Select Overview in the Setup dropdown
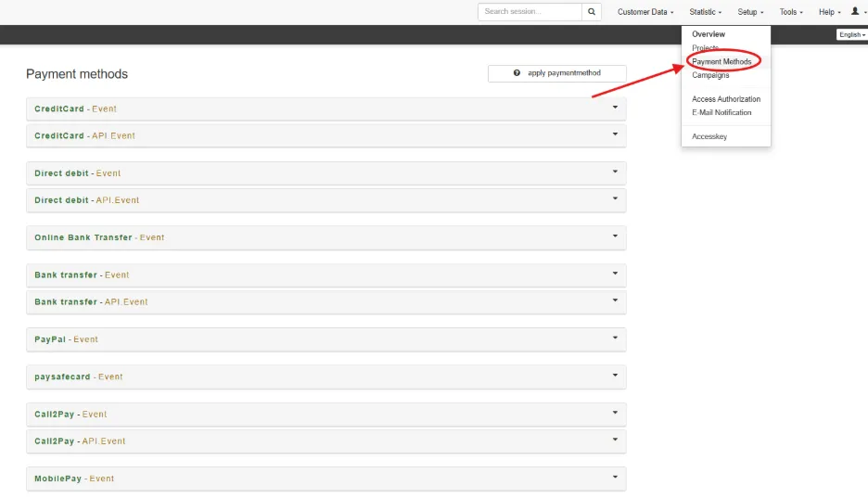Image resolution: width=868 pixels, height=498 pixels. [708, 34]
